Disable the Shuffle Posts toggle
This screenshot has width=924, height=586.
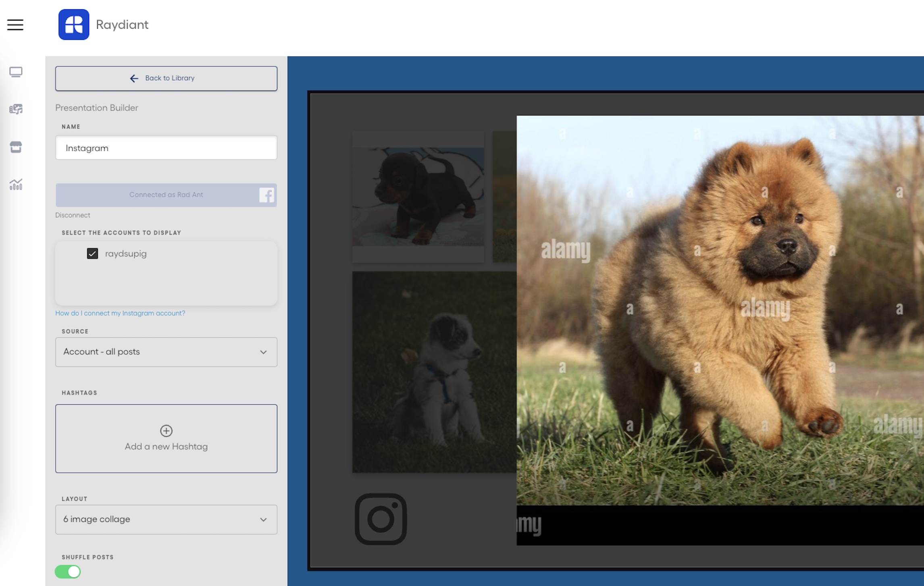(68, 571)
